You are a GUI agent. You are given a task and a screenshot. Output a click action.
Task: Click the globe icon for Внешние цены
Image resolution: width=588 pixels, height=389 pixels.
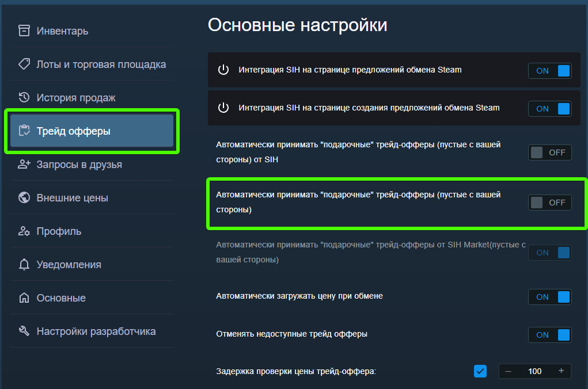[x=24, y=198]
